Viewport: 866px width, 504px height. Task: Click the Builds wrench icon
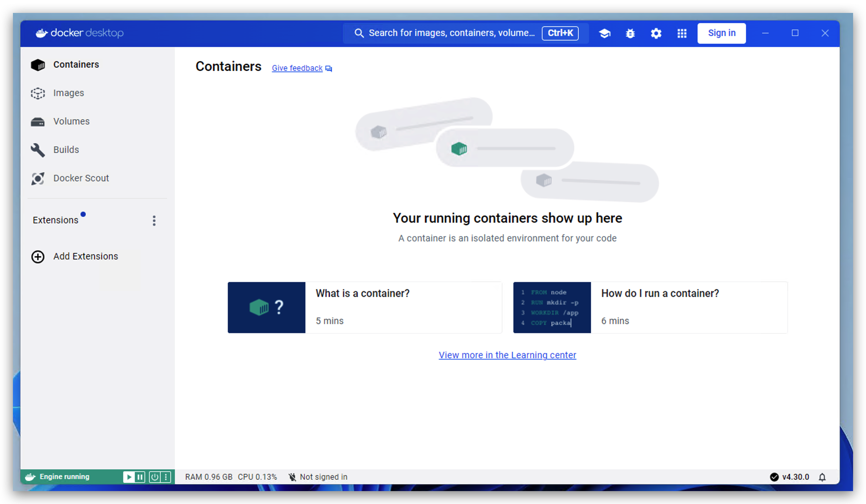tap(38, 150)
